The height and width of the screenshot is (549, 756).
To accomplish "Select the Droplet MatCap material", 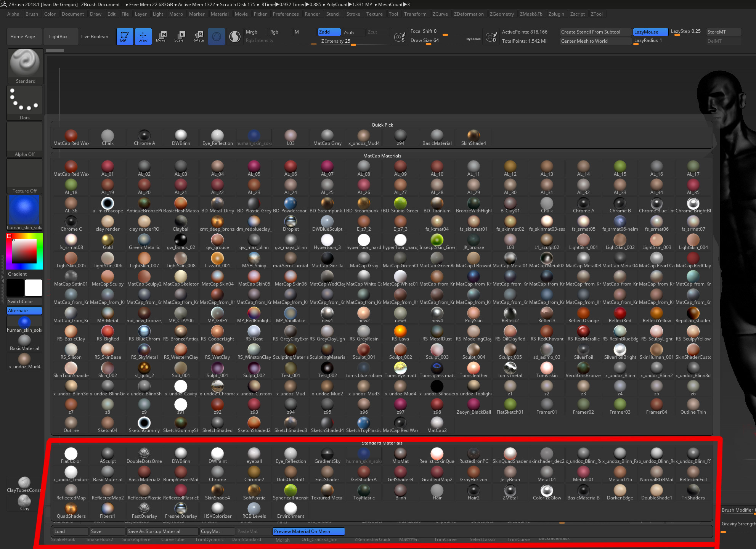I will pos(291,224).
